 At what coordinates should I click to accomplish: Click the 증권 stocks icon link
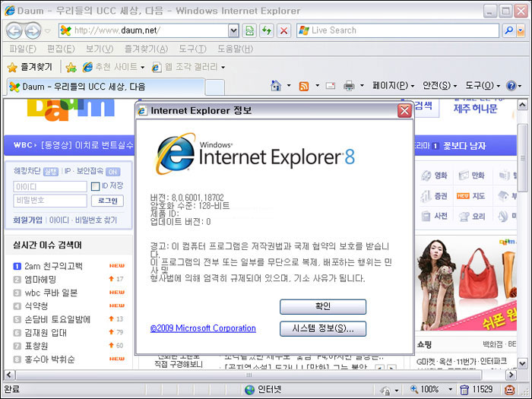click(434, 196)
